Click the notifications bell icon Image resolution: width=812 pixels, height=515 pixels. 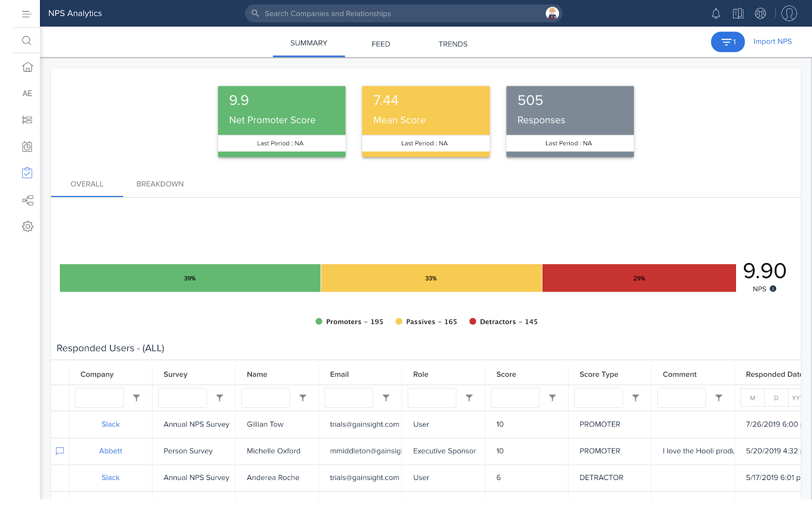coord(716,14)
